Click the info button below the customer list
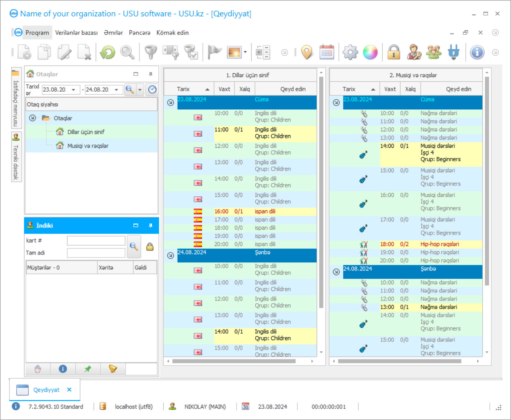511x420 pixels. tap(63, 369)
